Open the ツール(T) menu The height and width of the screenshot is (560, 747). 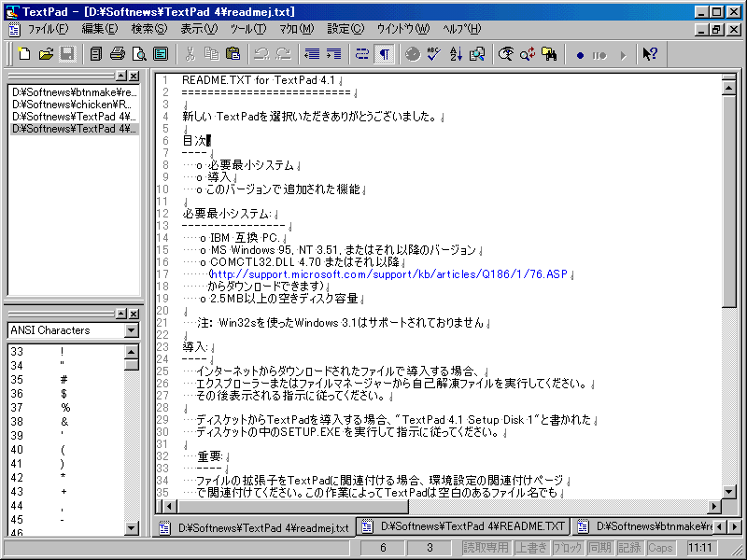tap(248, 29)
